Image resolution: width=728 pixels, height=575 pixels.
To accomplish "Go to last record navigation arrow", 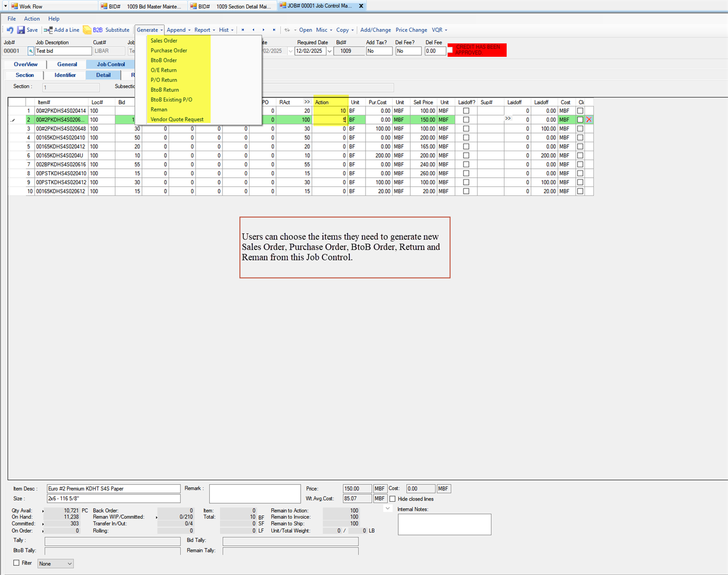I will pos(274,30).
